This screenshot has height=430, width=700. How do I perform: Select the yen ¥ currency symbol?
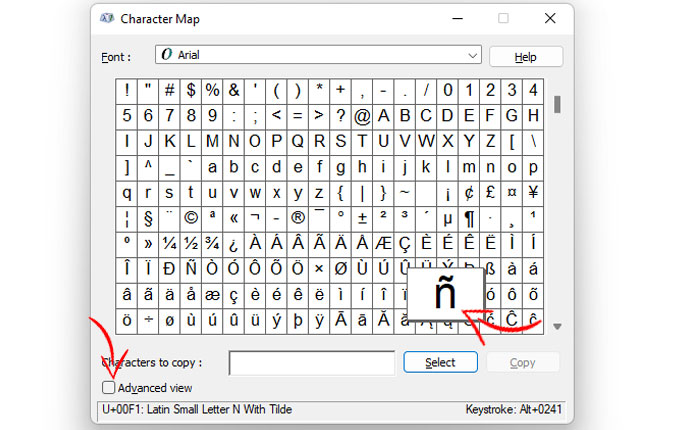tap(533, 193)
